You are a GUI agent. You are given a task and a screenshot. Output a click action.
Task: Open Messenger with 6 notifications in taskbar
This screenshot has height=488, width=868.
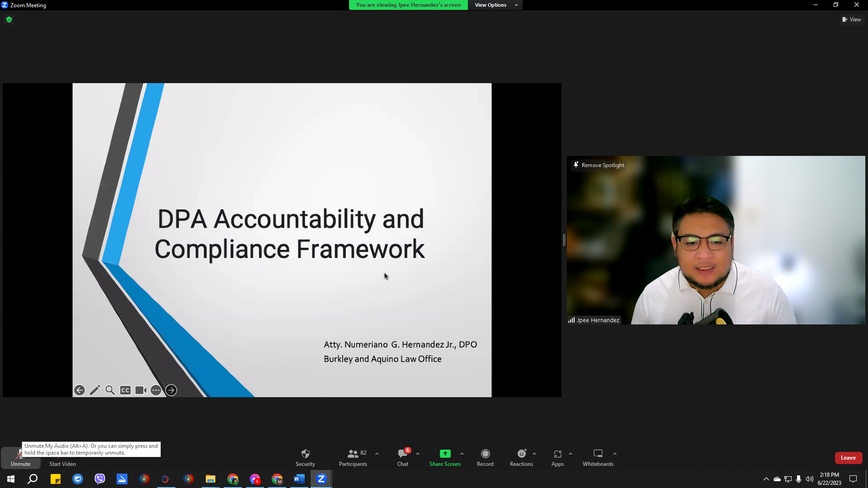pos(255,479)
